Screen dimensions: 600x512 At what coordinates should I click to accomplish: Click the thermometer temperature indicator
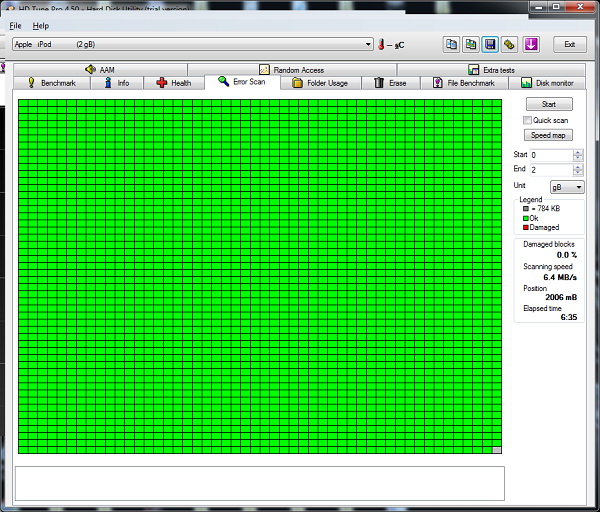tap(381, 44)
